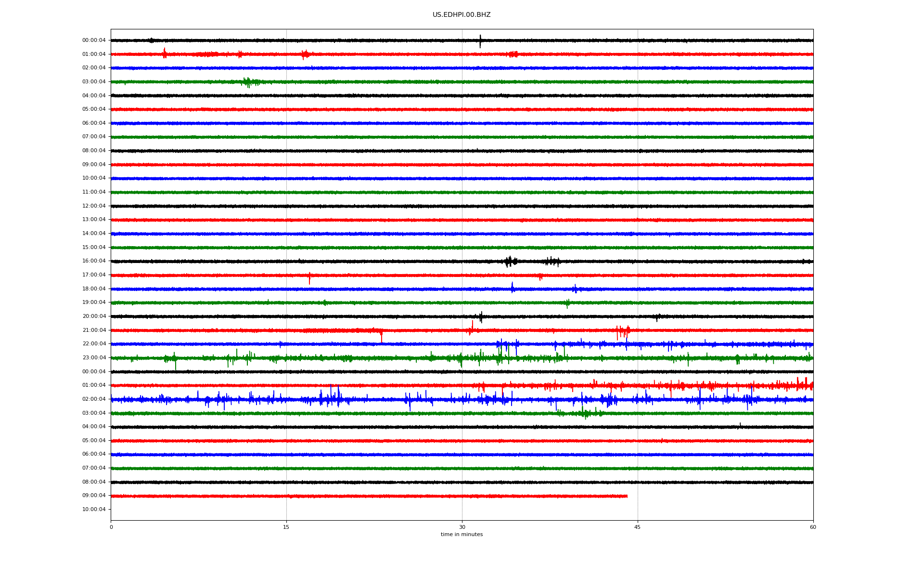Click the right end of the short bottom red trace
The height and width of the screenshot is (578, 924).
pyautogui.click(x=626, y=496)
